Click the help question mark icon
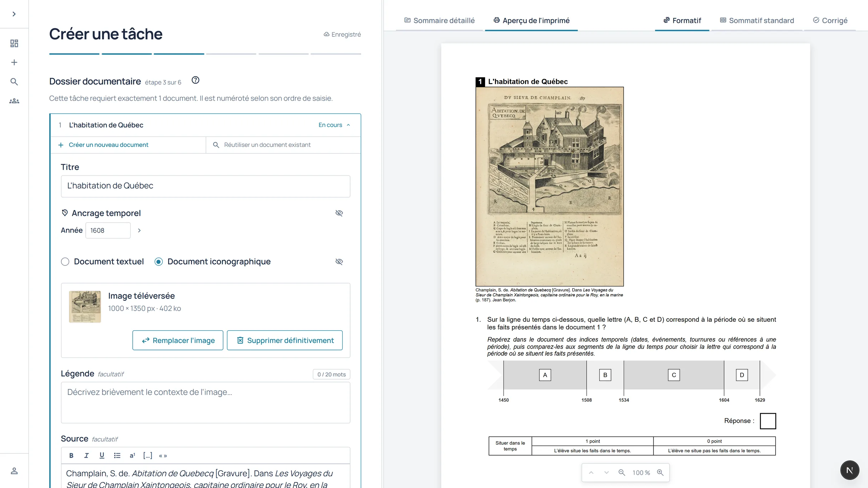The height and width of the screenshot is (488, 868). click(195, 80)
